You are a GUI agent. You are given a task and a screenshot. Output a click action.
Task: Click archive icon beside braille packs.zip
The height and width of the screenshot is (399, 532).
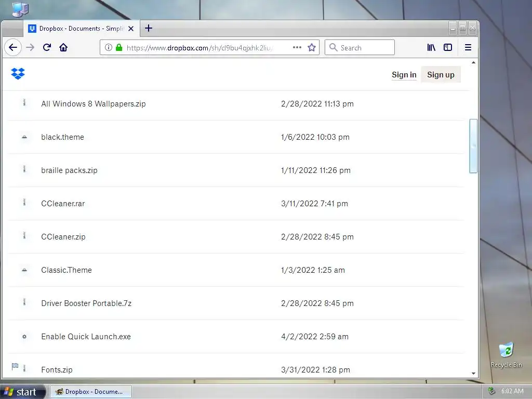click(24, 169)
